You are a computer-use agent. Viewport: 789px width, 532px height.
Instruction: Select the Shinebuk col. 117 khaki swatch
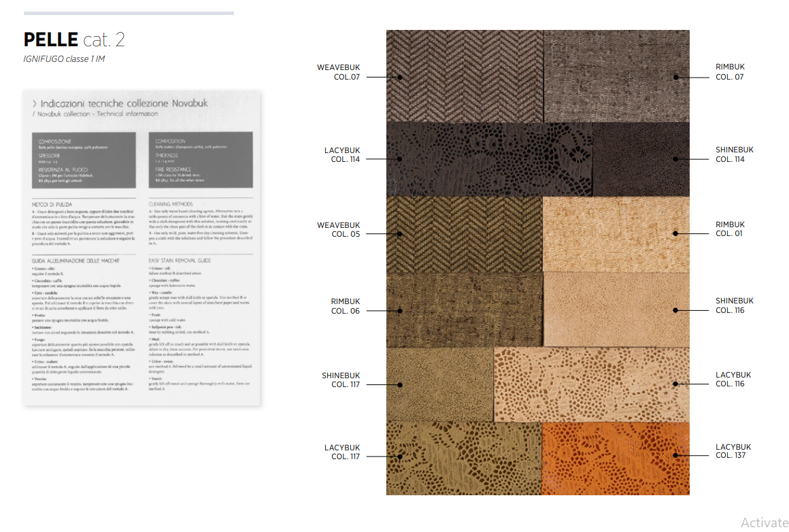(440, 384)
